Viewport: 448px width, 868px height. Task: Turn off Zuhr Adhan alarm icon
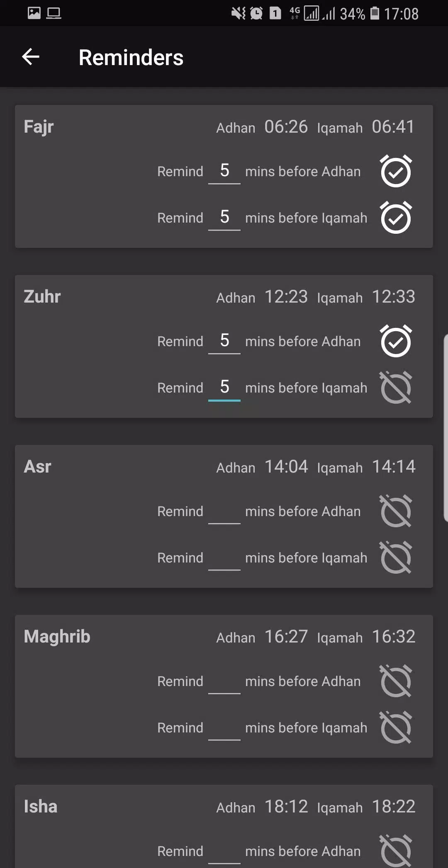click(396, 341)
